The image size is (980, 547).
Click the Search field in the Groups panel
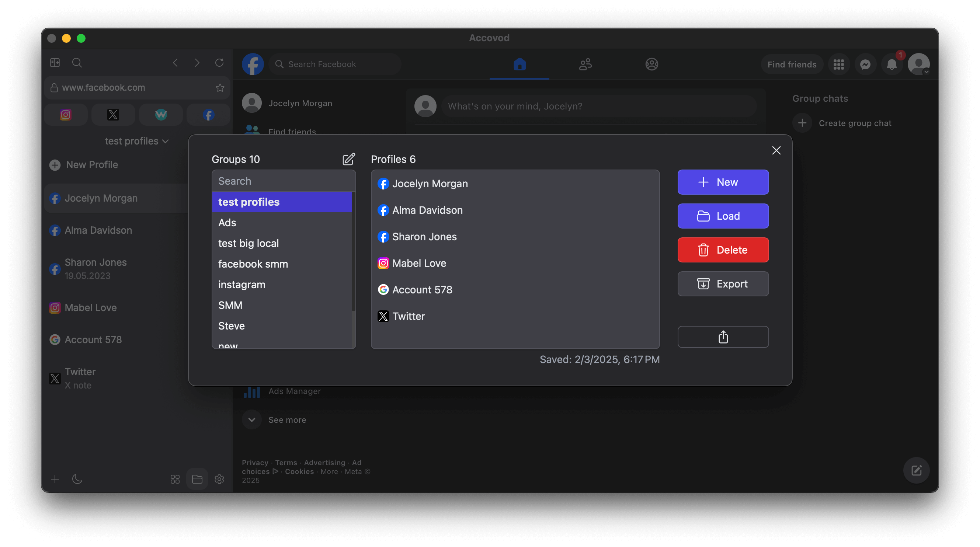[284, 181]
